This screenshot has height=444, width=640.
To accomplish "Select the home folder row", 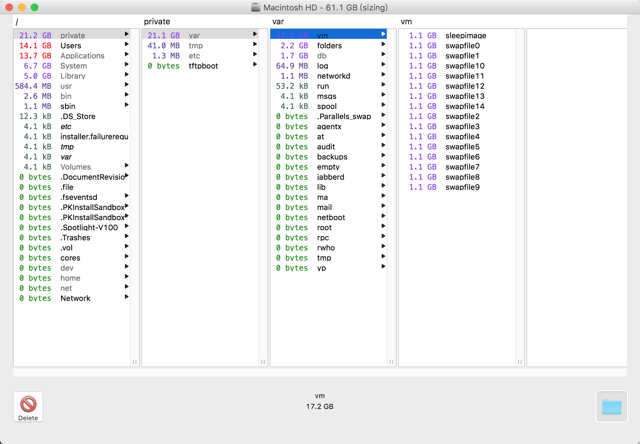I will pyautogui.click(x=72, y=278).
